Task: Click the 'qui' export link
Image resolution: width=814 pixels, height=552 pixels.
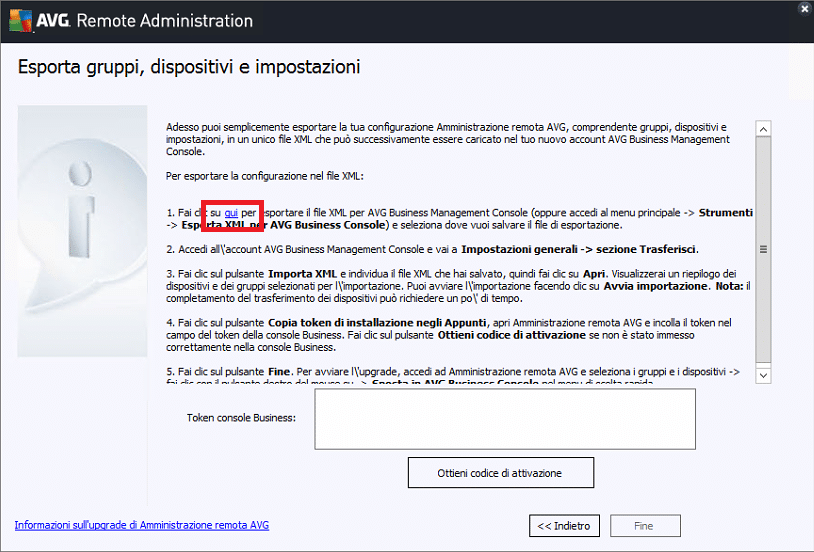Action: (x=231, y=213)
